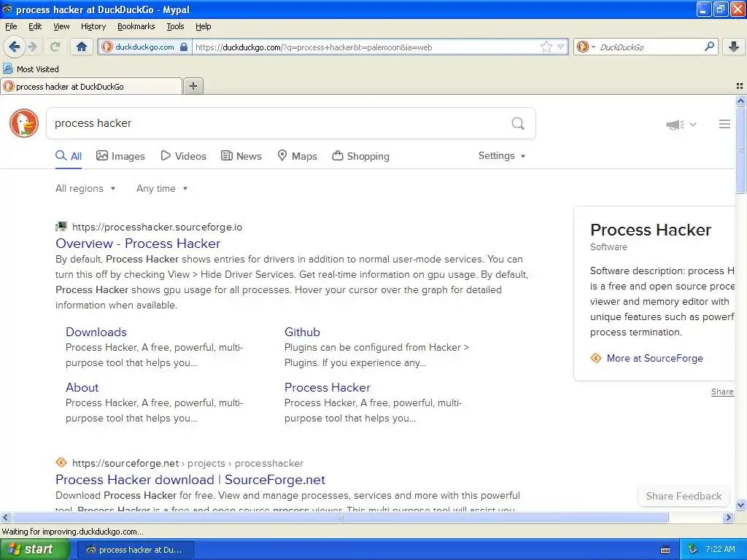
Task: Switch to News results
Action: (241, 156)
